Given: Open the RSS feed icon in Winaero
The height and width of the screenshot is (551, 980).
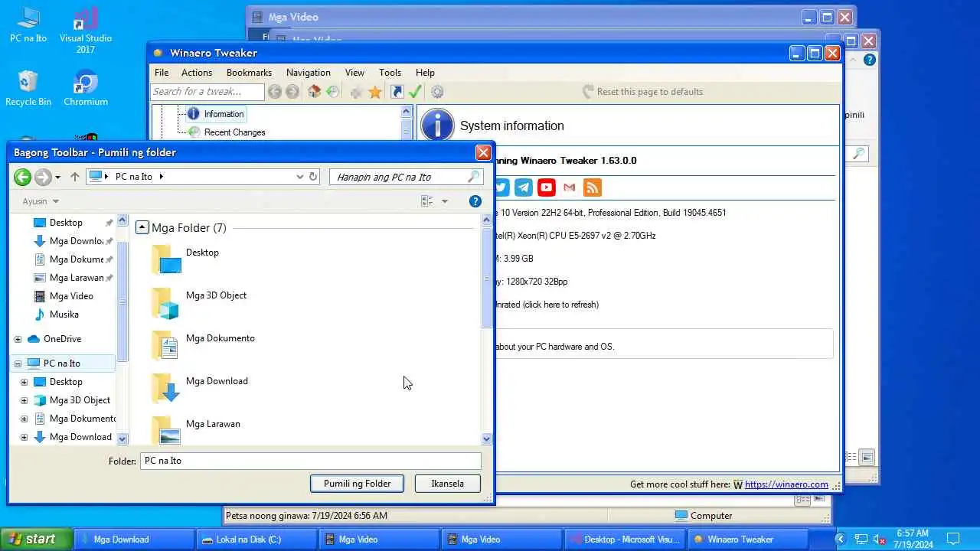Looking at the screenshot, I should coord(592,187).
